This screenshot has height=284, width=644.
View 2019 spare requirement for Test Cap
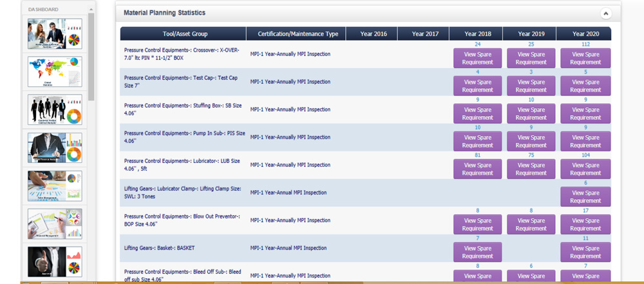point(531,86)
